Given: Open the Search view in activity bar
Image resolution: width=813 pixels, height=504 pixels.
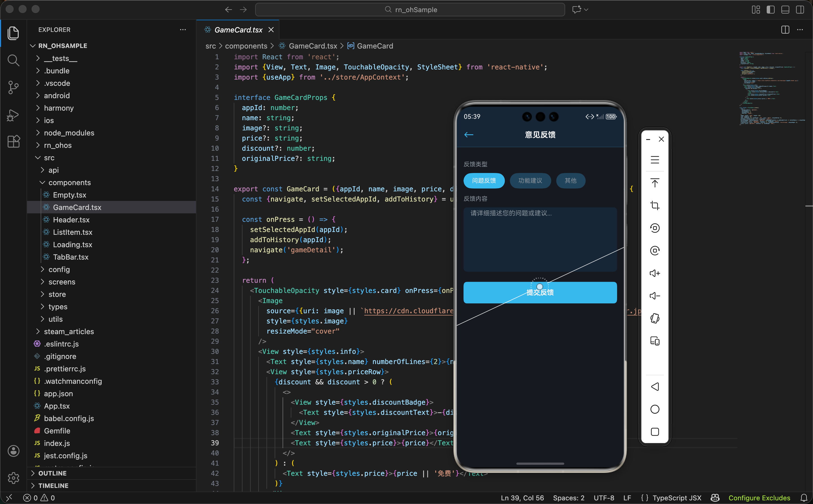Looking at the screenshot, I should coord(13,60).
